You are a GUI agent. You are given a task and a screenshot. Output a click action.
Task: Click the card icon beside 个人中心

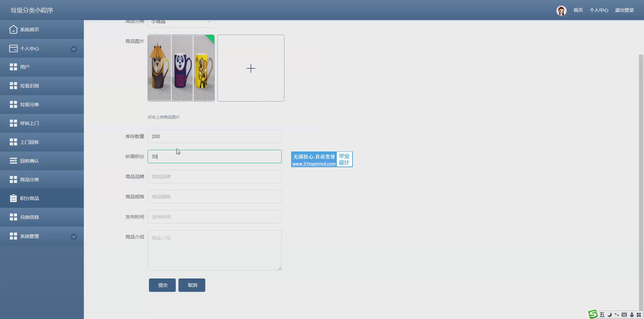coord(13,49)
